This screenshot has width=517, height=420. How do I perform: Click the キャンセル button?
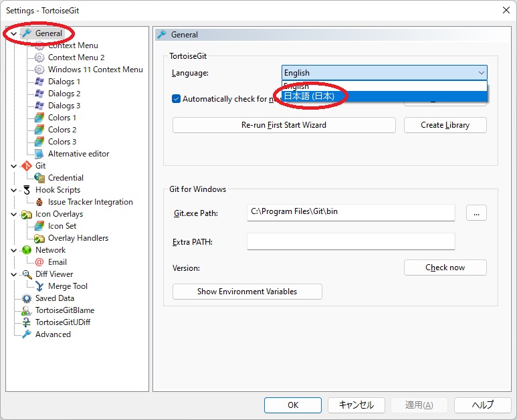tap(356, 405)
